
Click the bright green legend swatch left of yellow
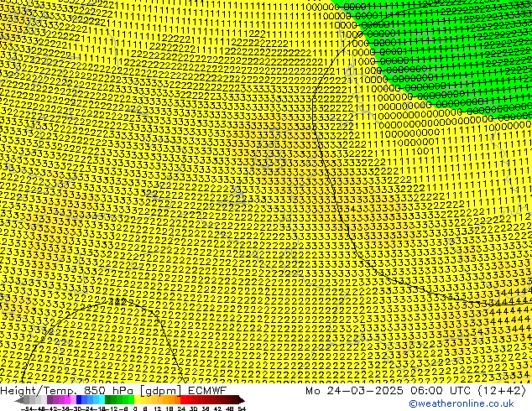click(x=131, y=400)
